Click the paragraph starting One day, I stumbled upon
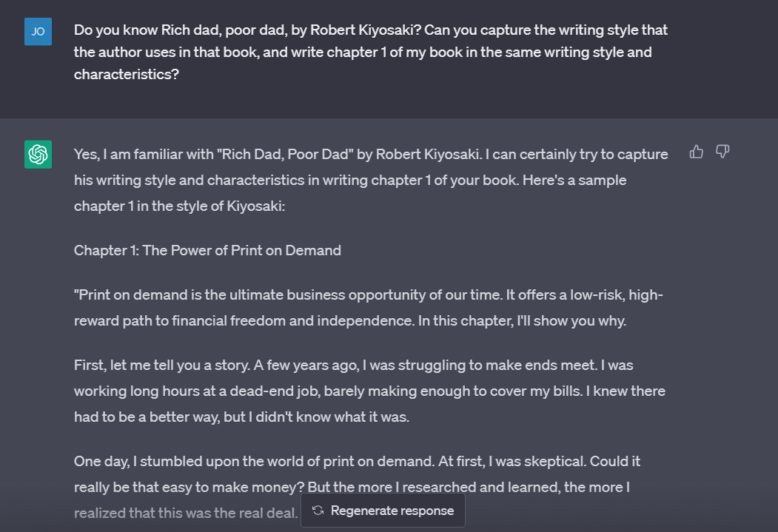 [358, 460]
